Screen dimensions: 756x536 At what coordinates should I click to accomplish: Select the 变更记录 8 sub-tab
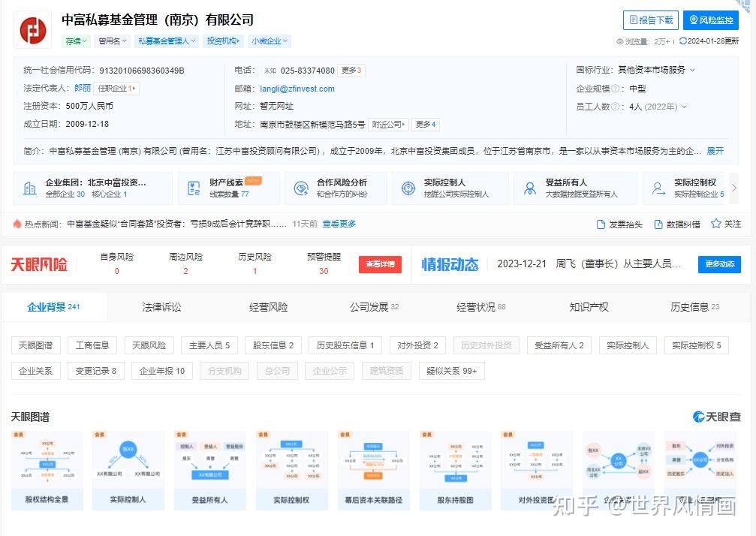point(95,371)
